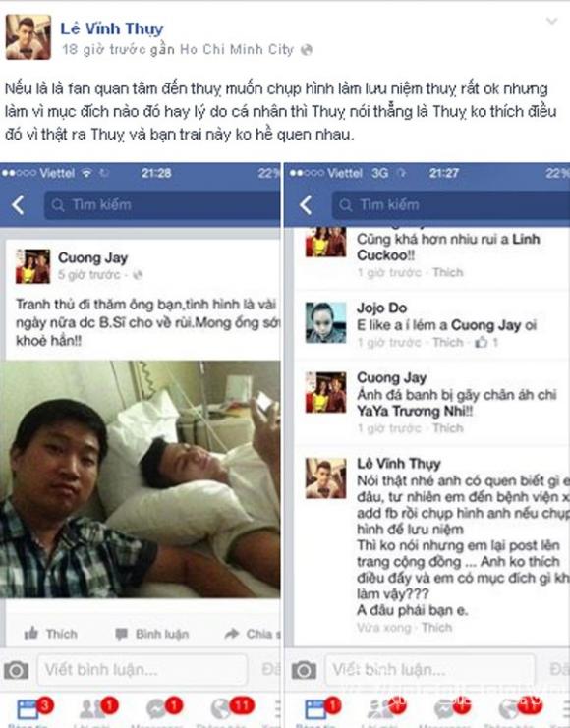Open Cuong Jay's profile from the post header

[93, 257]
